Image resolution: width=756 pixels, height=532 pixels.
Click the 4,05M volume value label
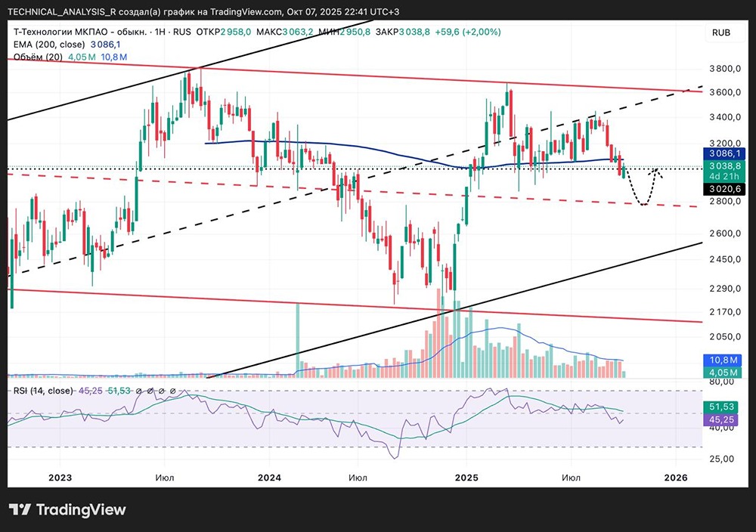pyautogui.click(x=723, y=373)
